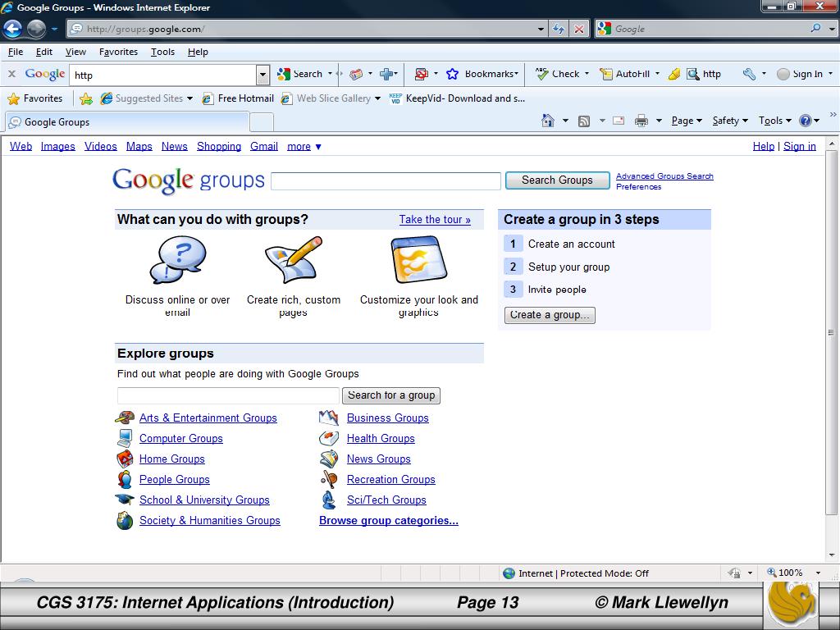Expand the Web Slice Gallery dropdown

pos(377,98)
